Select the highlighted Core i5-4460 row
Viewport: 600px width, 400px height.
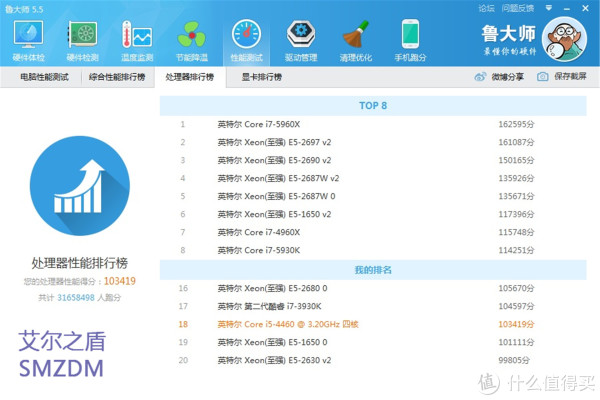pos(373,324)
